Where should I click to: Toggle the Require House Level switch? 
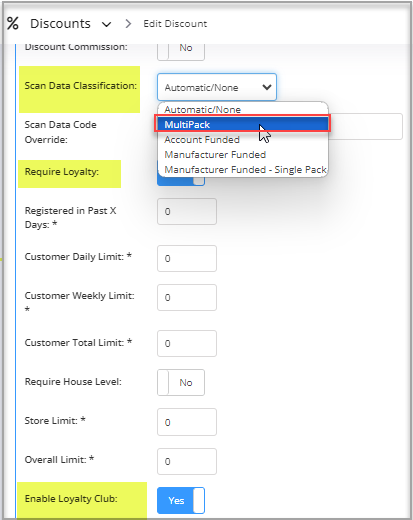tap(181, 382)
